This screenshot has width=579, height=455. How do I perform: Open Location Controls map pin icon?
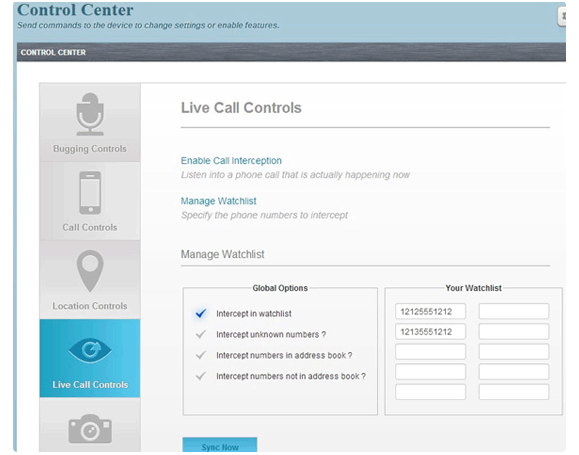90,271
